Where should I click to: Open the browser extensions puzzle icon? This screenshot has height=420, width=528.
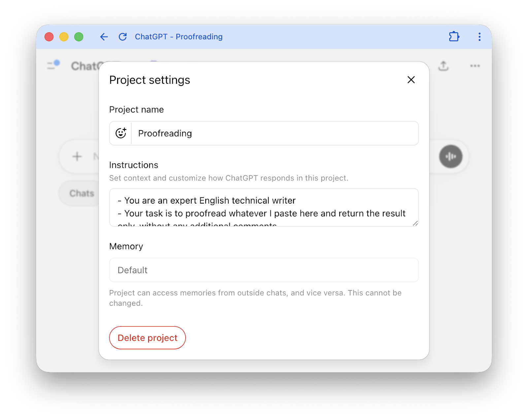(454, 37)
